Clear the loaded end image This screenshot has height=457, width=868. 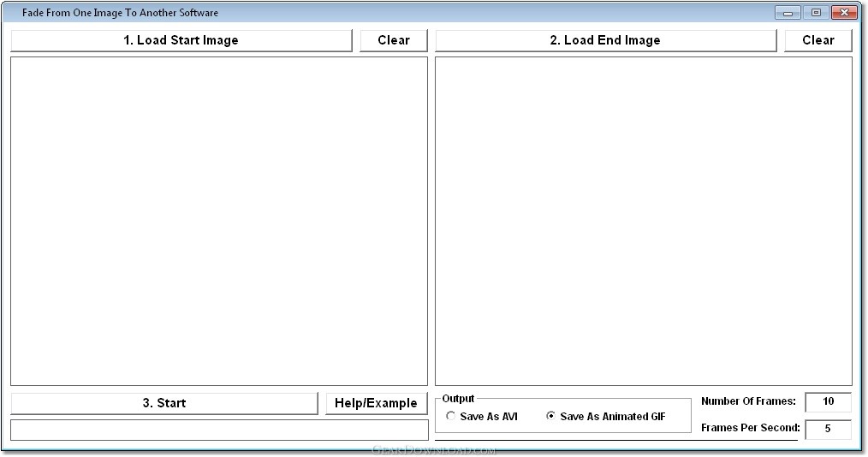click(x=818, y=40)
